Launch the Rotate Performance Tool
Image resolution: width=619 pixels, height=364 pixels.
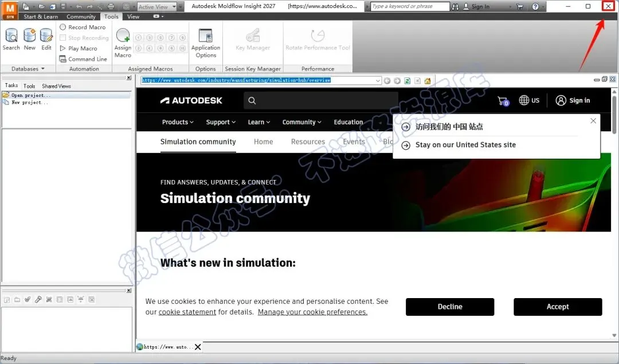318,40
